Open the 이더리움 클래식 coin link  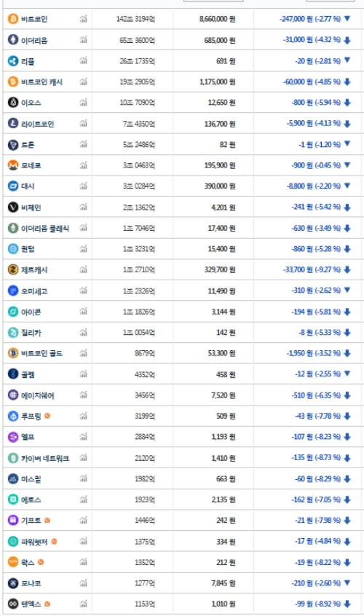[45, 228]
